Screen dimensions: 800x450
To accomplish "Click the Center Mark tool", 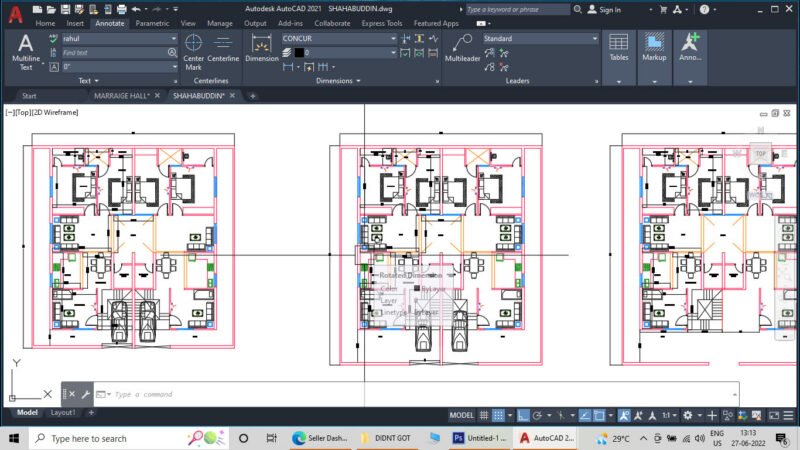I will [193, 52].
